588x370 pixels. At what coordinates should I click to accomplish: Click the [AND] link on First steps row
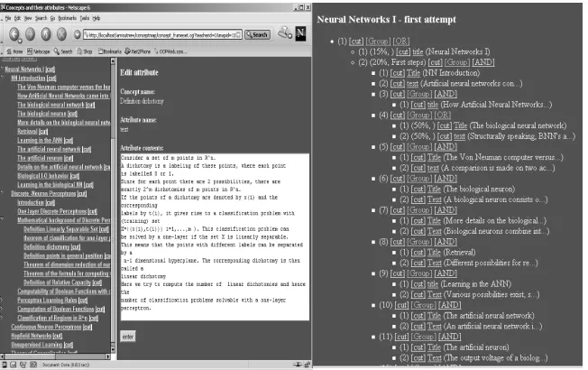(x=483, y=62)
